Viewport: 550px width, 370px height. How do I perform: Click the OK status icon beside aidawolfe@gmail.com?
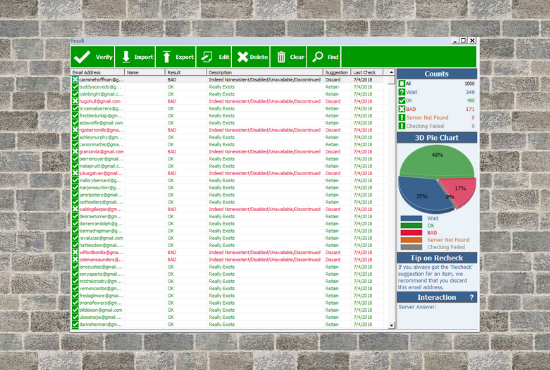pos(75,123)
